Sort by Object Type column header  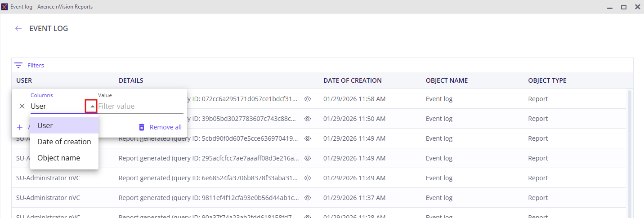547,80
